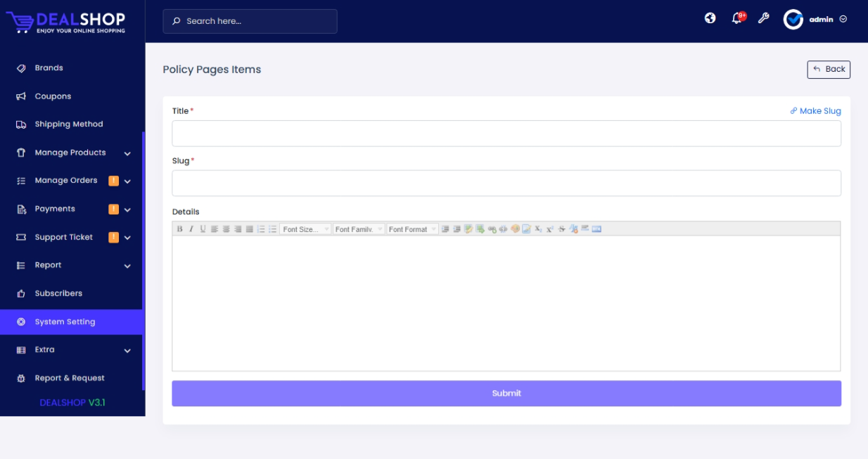The image size is (868, 459).
Task: Click the strikethrough icon in editor toolbar
Action: tap(562, 229)
